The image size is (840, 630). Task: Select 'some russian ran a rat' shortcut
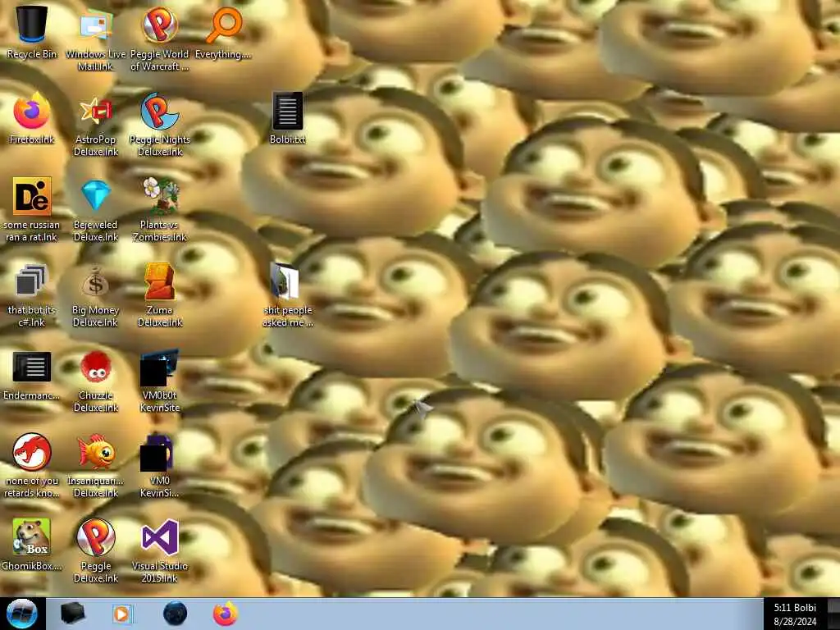(32, 209)
